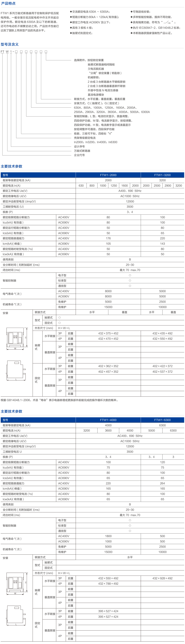Viewport: 185px width, 644px height.
Task: Click dimension value '432×470×452'
Action: [108, 339]
